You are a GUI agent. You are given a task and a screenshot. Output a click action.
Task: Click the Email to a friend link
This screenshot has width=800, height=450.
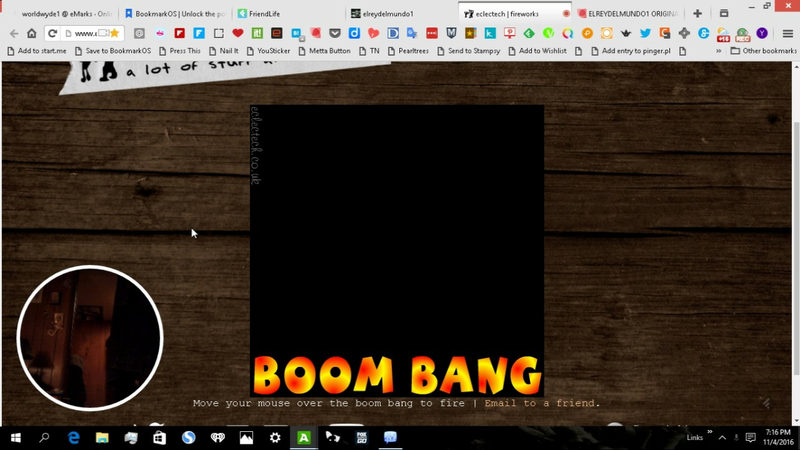tap(542, 404)
